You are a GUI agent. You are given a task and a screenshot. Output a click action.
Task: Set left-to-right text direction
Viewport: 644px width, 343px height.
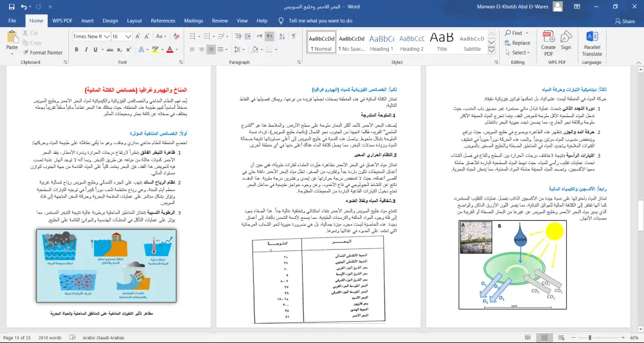[260, 37]
